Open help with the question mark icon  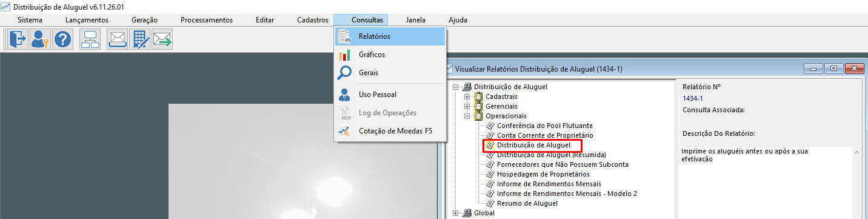63,39
